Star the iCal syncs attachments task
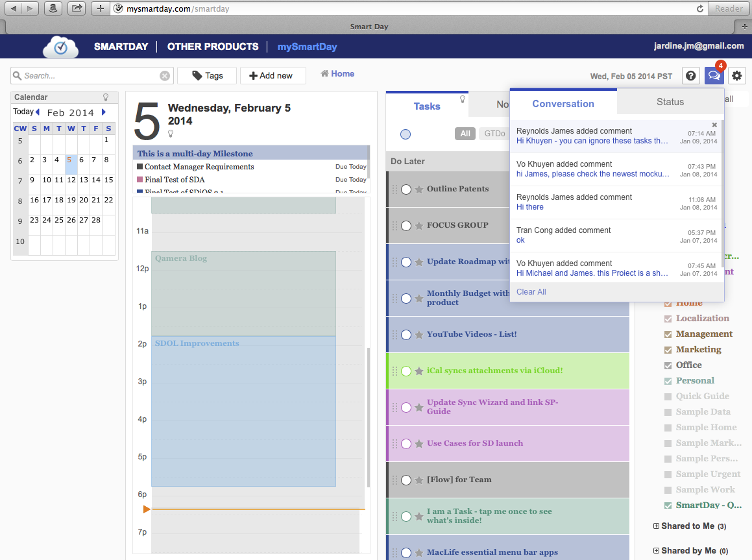Viewport: 752px width, 560px height. tap(418, 371)
